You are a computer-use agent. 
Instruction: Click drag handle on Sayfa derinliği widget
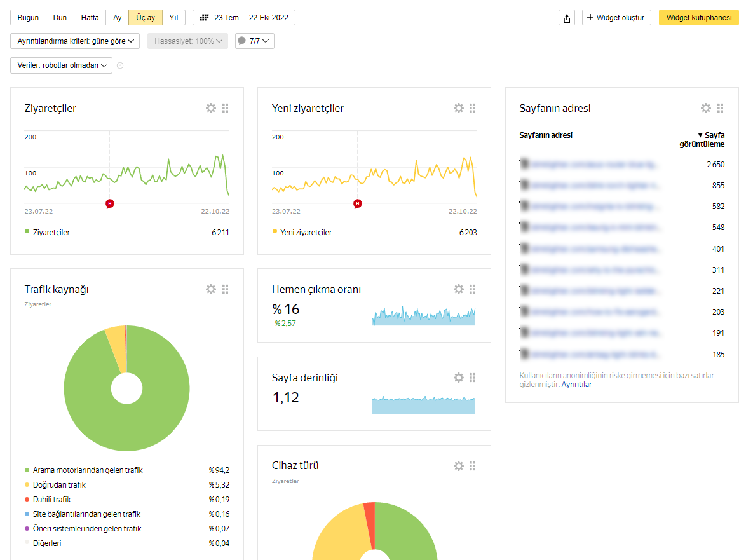[x=472, y=378]
